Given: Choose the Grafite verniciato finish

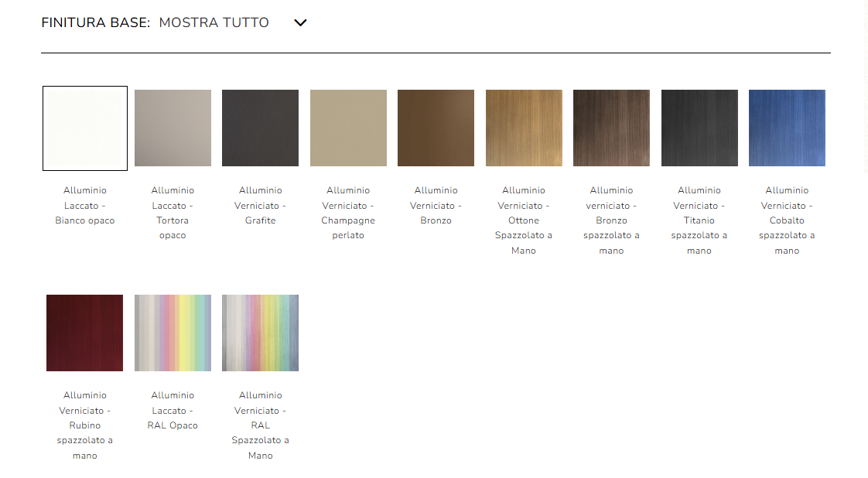Looking at the screenshot, I should (260, 128).
